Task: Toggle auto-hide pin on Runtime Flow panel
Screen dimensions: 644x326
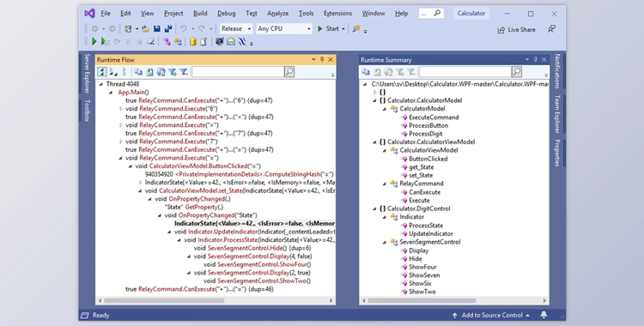Action: pyautogui.click(x=322, y=59)
